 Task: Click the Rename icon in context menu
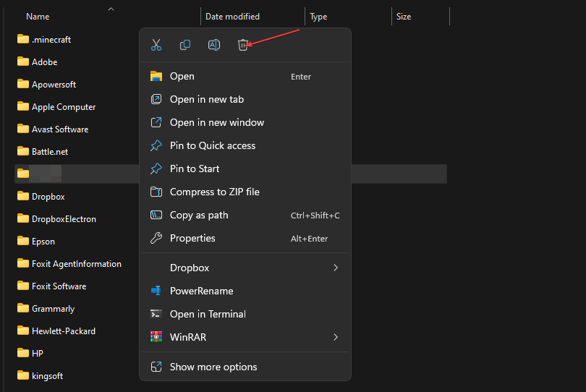point(213,46)
